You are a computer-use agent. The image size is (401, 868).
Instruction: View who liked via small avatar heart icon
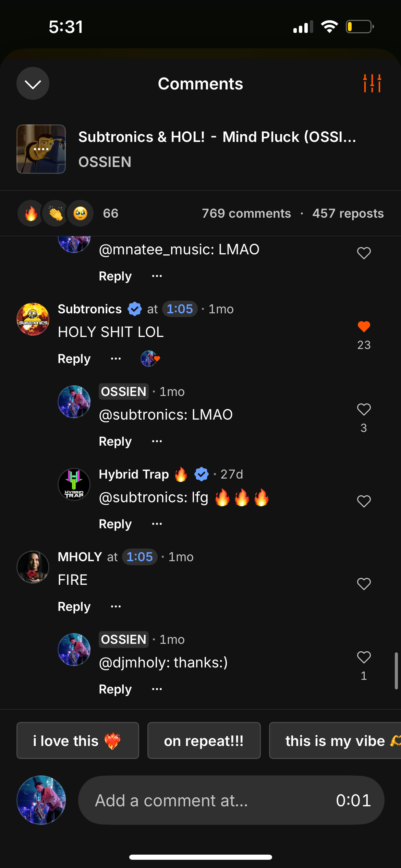pos(150,359)
